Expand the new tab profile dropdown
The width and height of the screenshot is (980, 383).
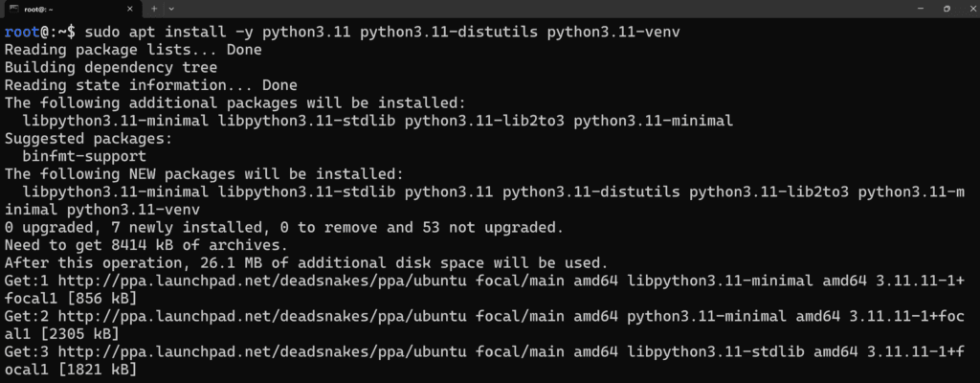tap(172, 9)
